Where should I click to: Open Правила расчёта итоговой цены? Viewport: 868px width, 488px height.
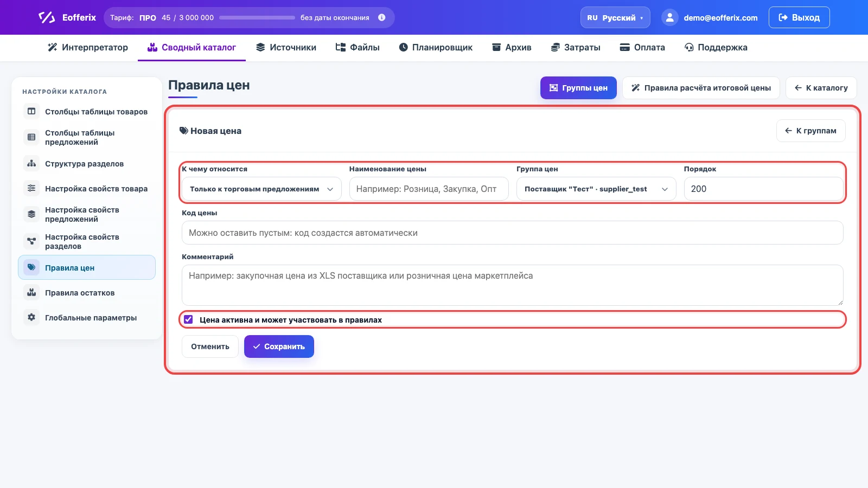point(701,88)
